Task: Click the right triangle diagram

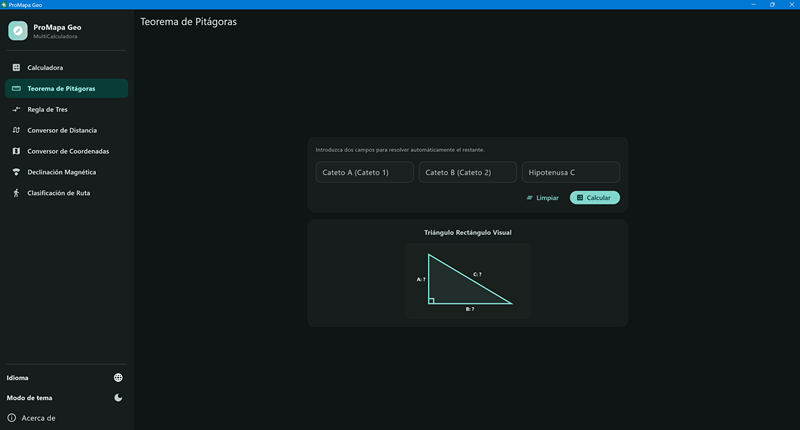Action: point(469,280)
